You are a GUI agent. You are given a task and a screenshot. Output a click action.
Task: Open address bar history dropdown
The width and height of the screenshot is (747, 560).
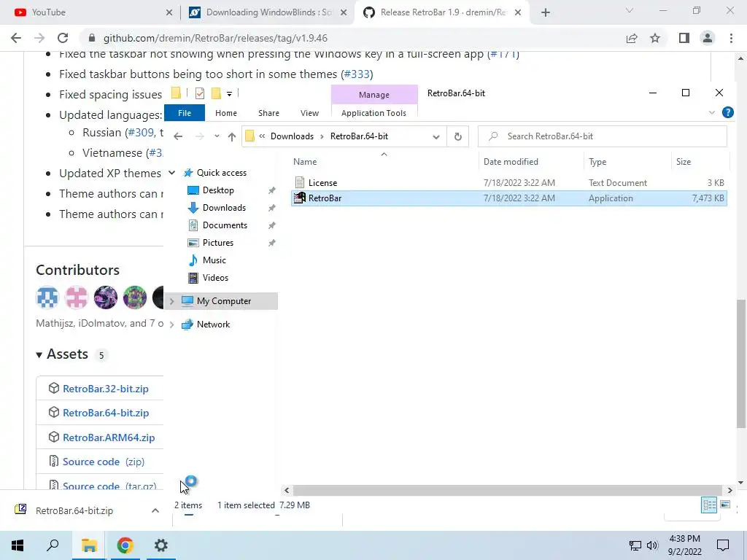point(436,136)
